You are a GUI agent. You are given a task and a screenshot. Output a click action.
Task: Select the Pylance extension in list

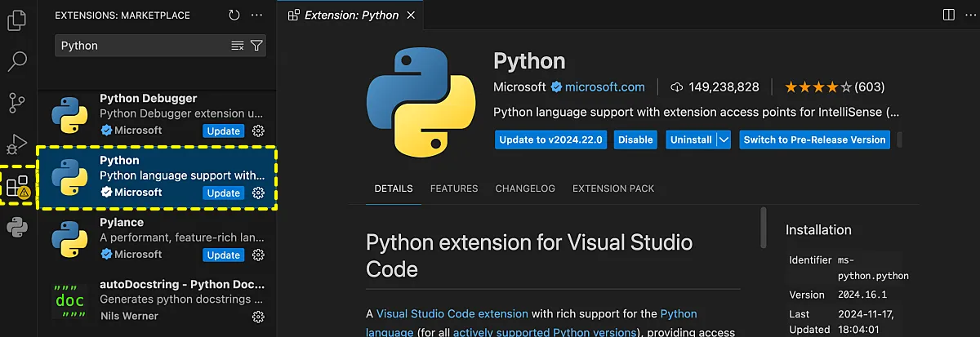coord(158,238)
